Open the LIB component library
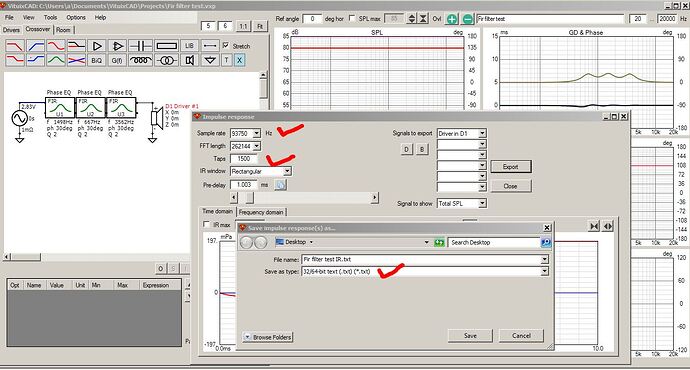This screenshot has width=690, height=370. [x=189, y=46]
